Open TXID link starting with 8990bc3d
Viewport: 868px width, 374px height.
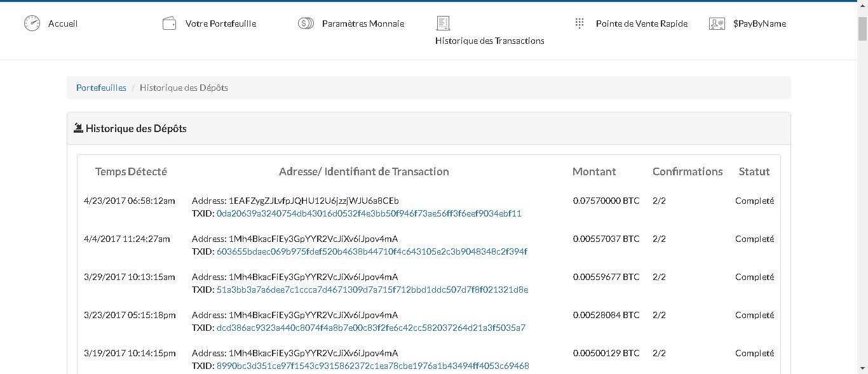(x=372, y=366)
